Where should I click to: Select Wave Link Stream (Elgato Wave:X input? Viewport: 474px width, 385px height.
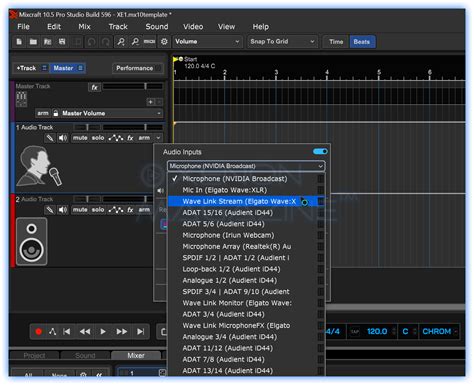pos(246,201)
